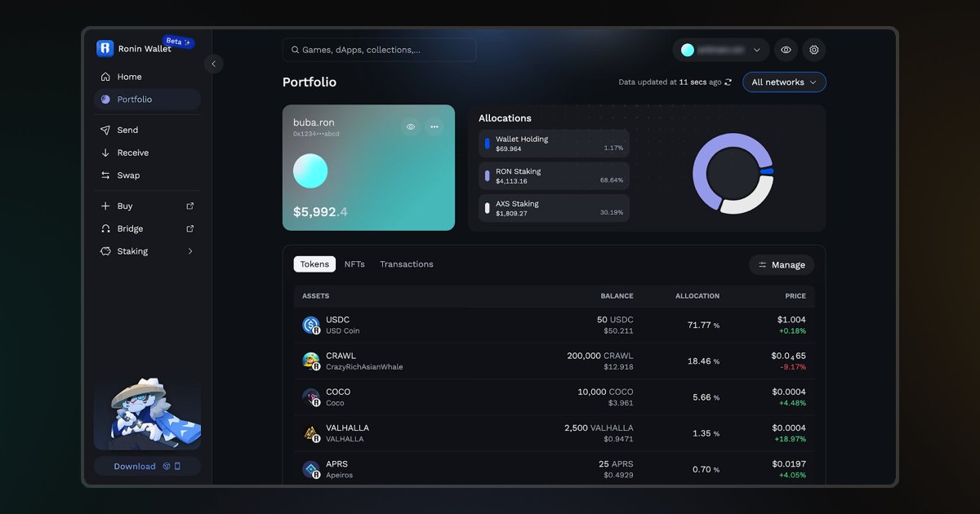This screenshot has width=980, height=514.
Task: Click the Buy plus icon
Action: click(x=105, y=206)
